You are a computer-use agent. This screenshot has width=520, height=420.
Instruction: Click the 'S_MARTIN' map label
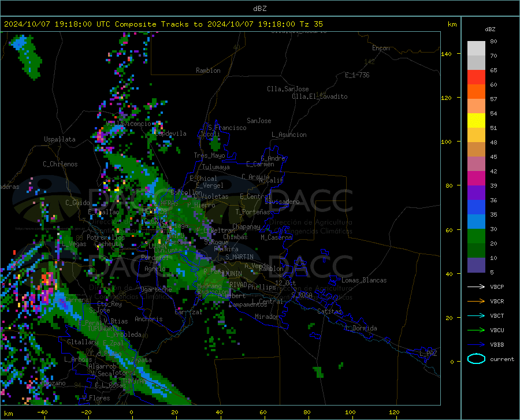point(239,257)
